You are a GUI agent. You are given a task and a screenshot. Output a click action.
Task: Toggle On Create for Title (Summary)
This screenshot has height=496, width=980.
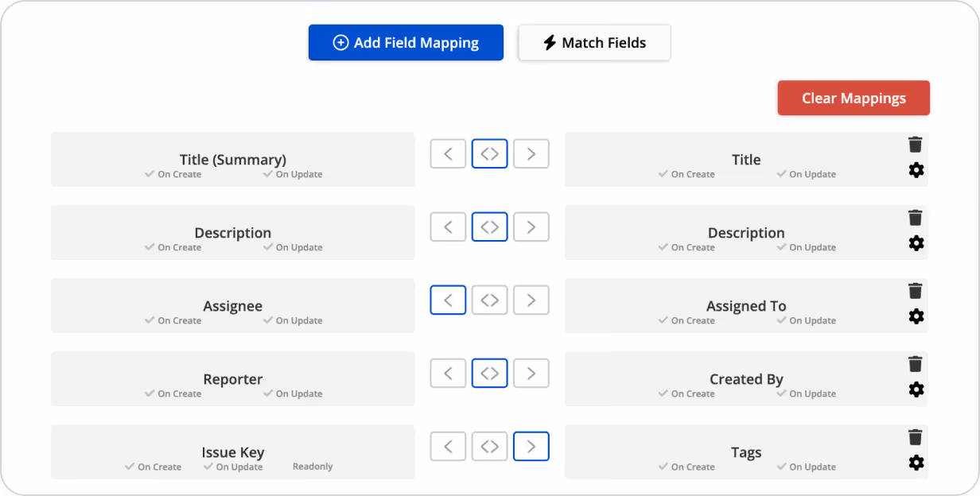point(173,174)
